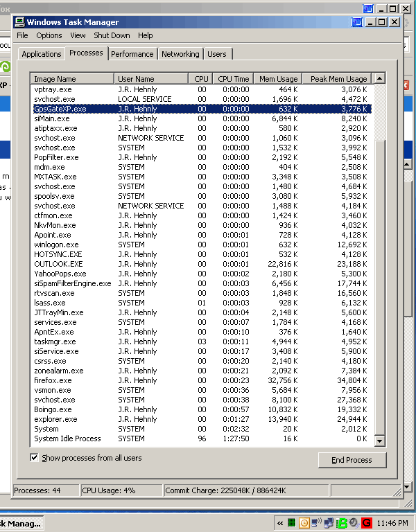Open the volume speaker tray icon

click(x=353, y=523)
